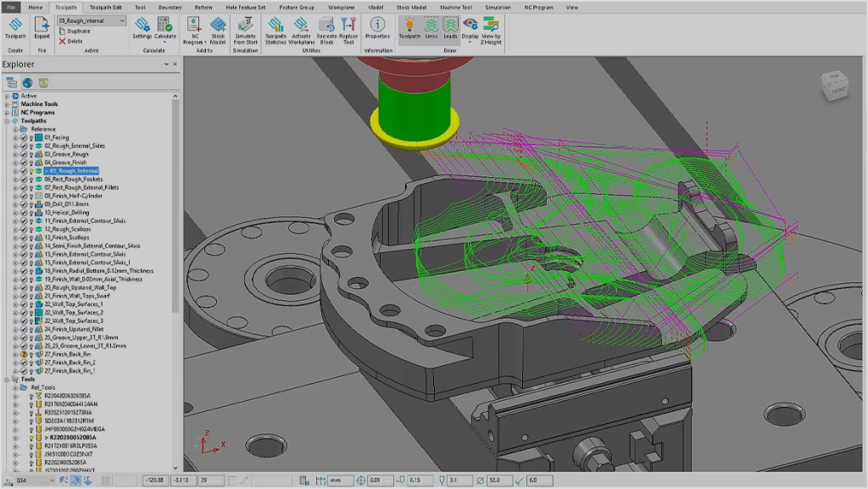The width and height of the screenshot is (868, 489).
Task: Click the Delete toolpath button
Action: coord(75,41)
